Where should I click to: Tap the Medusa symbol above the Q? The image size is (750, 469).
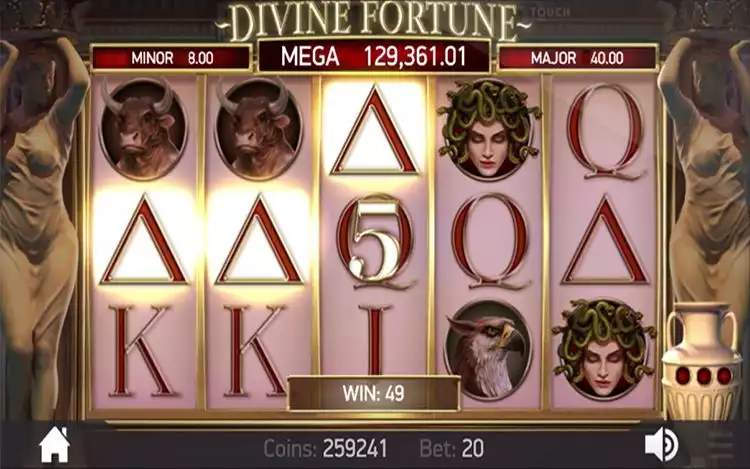[488, 129]
